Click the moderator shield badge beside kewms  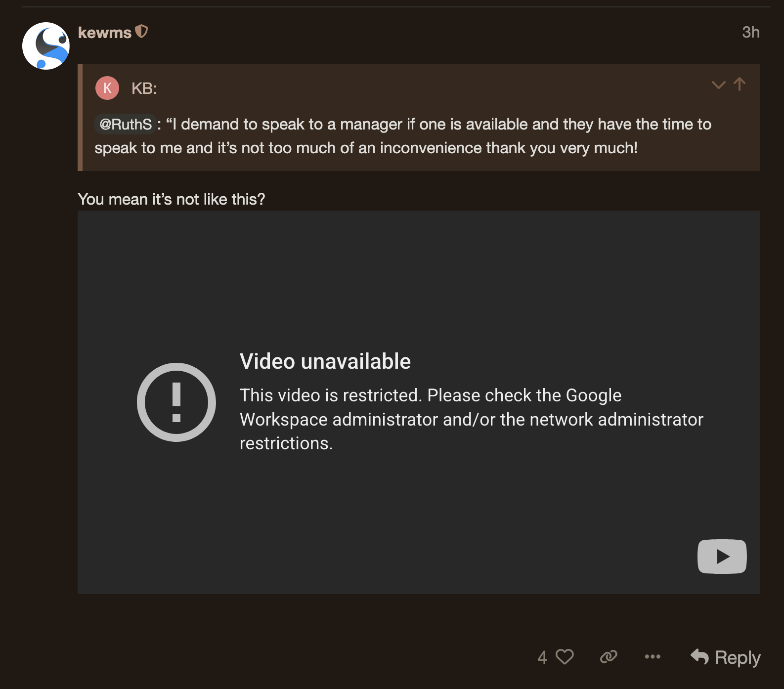point(141,32)
